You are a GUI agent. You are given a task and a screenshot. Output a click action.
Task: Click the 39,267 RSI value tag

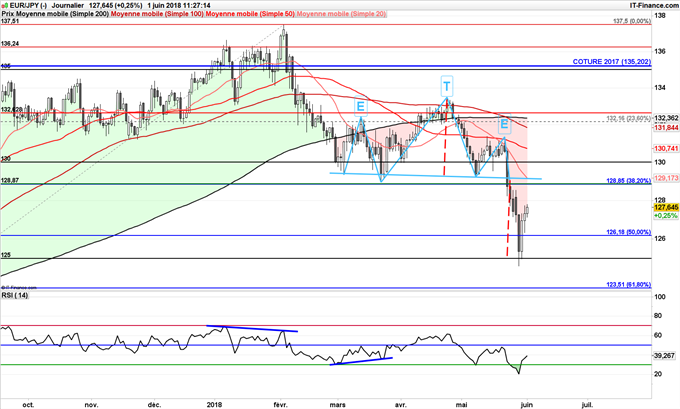click(x=664, y=356)
